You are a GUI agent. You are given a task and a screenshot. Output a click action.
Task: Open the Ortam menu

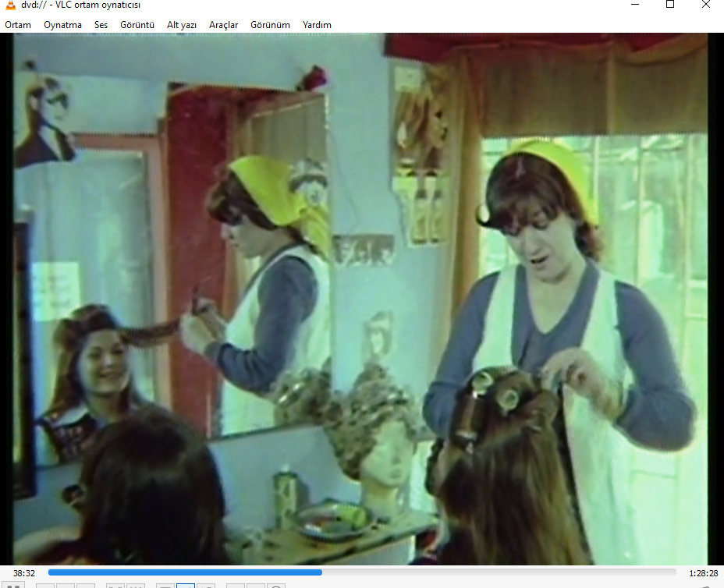18,25
